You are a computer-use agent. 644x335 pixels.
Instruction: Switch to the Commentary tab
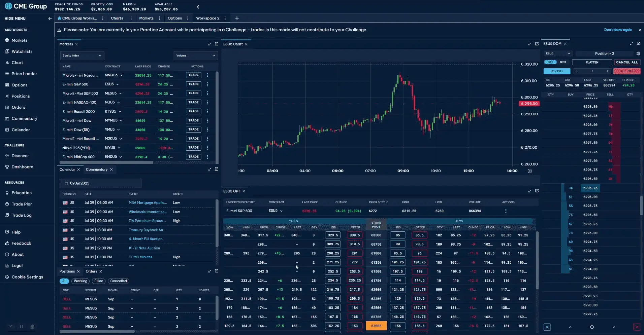97,170
